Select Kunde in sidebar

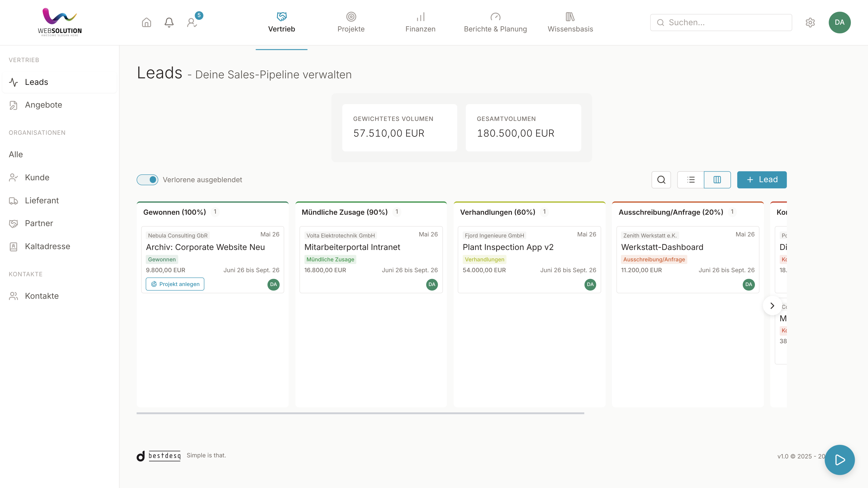coord(60,178)
